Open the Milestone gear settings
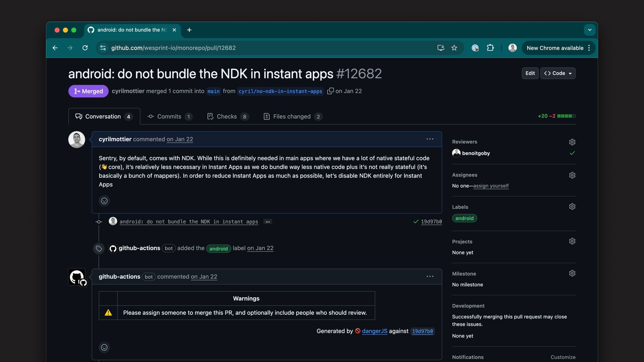Viewport: 644px width, 362px height. click(572, 274)
